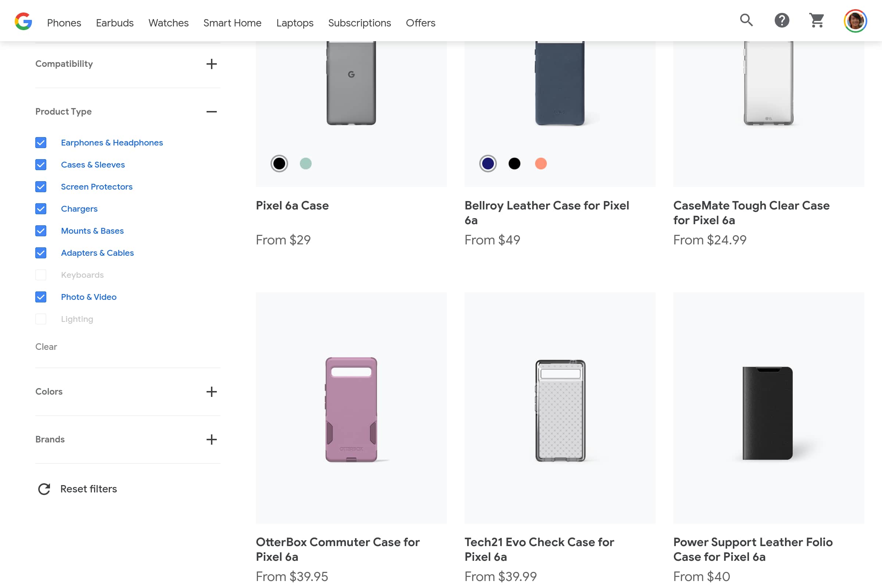Viewport: 882px width, 588px height.
Task: Expand Compatibility with the plus icon
Action: point(212,64)
